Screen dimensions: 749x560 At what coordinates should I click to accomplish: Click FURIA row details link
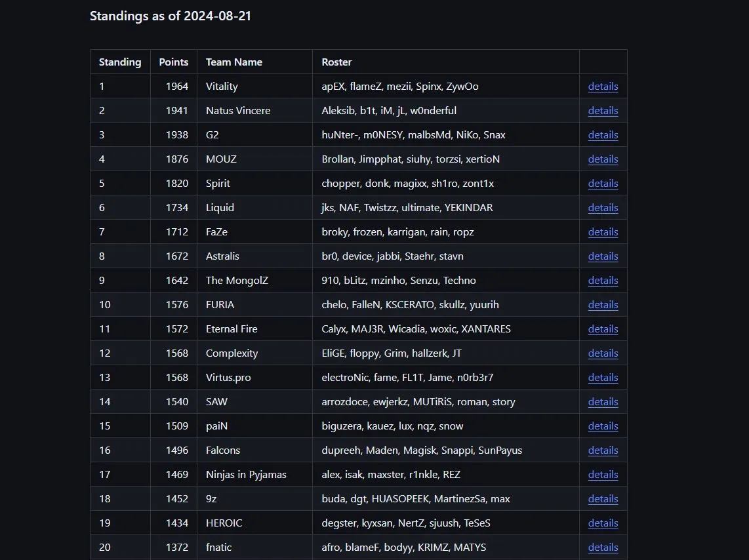603,304
